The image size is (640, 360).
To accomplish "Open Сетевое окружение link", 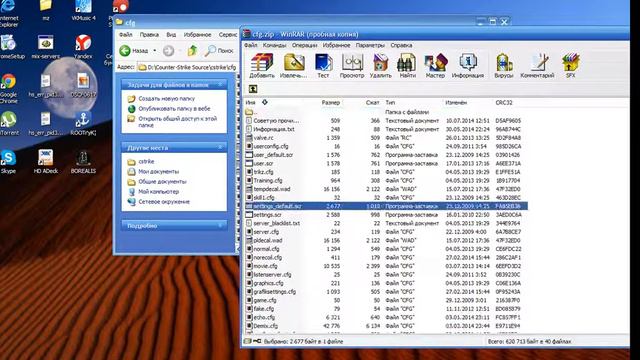I will 164,202.
